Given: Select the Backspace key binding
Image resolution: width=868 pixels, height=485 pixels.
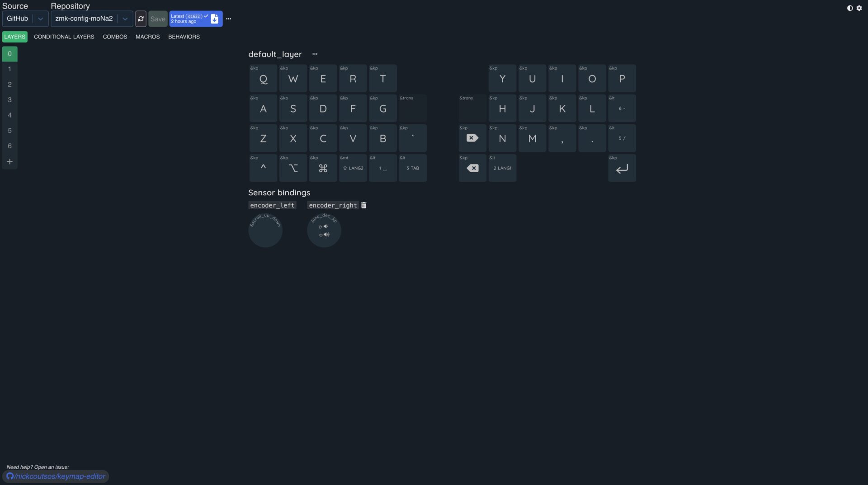Looking at the screenshot, I should (x=472, y=168).
